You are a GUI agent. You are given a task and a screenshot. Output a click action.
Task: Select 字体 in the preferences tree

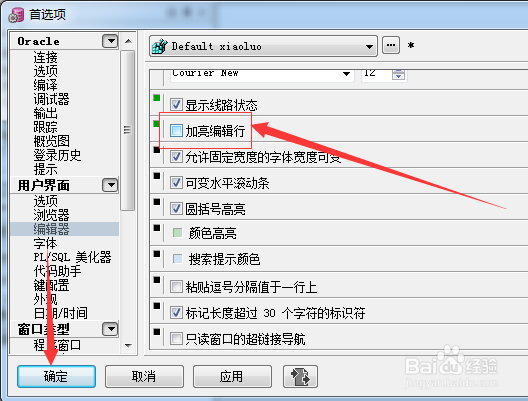click(45, 243)
